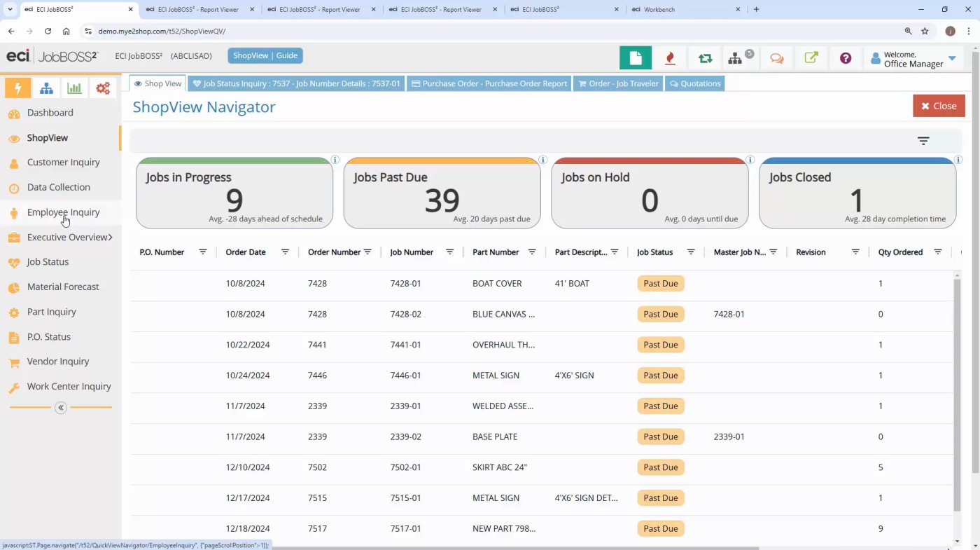Open Order Number column filter menu
This screenshot has height=550, width=980.
[x=367, y=252]
